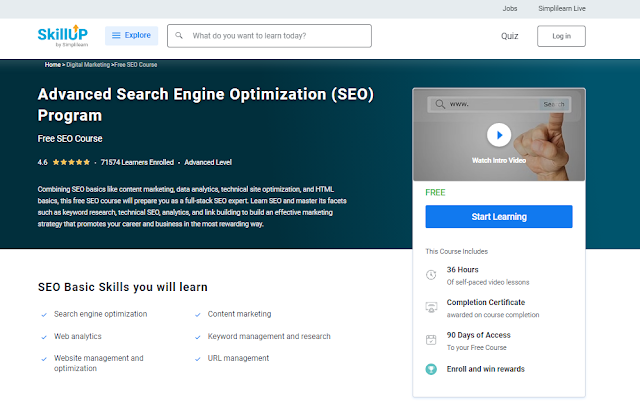Click the Search engine optimization skill text

100,314
